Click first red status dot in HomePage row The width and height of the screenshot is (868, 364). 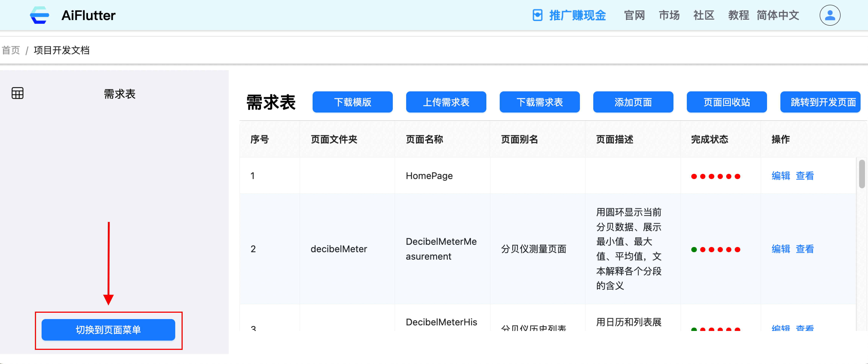[694, 176]
